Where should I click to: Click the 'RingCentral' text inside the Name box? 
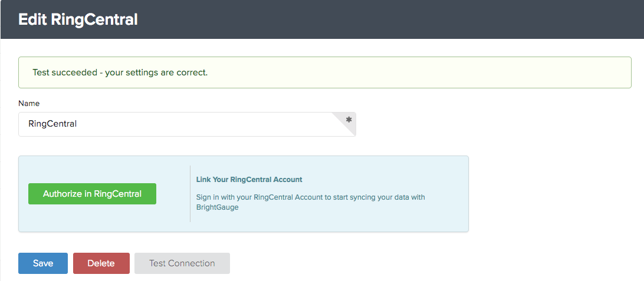52,124
